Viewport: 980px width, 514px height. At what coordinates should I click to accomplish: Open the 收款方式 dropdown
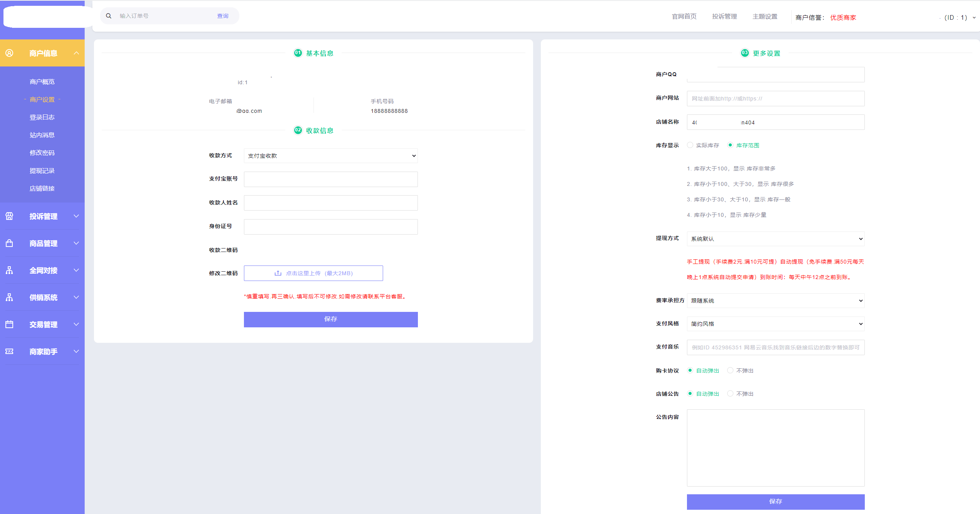pyautogui.click(x=331, y=156)
